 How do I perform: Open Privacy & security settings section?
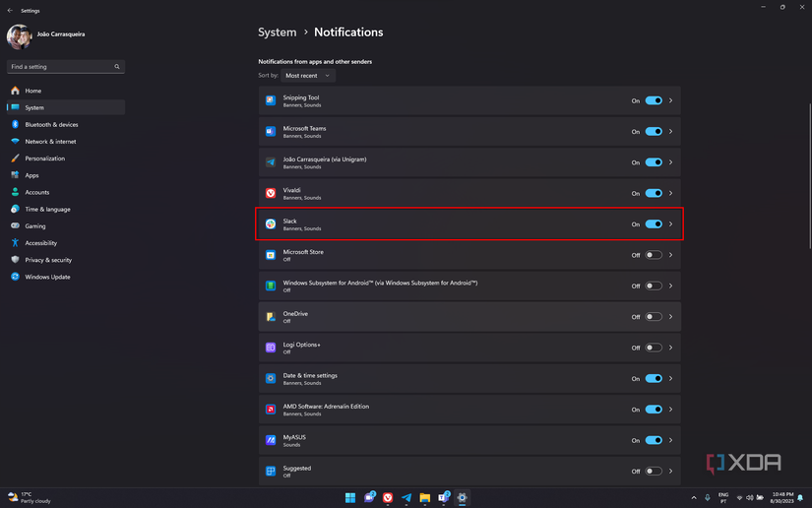coord(48,260)
